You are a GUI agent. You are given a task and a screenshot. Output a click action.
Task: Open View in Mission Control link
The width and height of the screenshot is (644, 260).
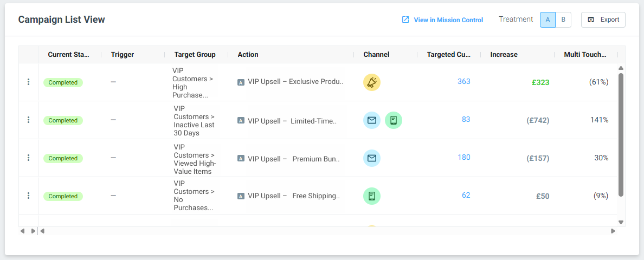coord(448,19)
